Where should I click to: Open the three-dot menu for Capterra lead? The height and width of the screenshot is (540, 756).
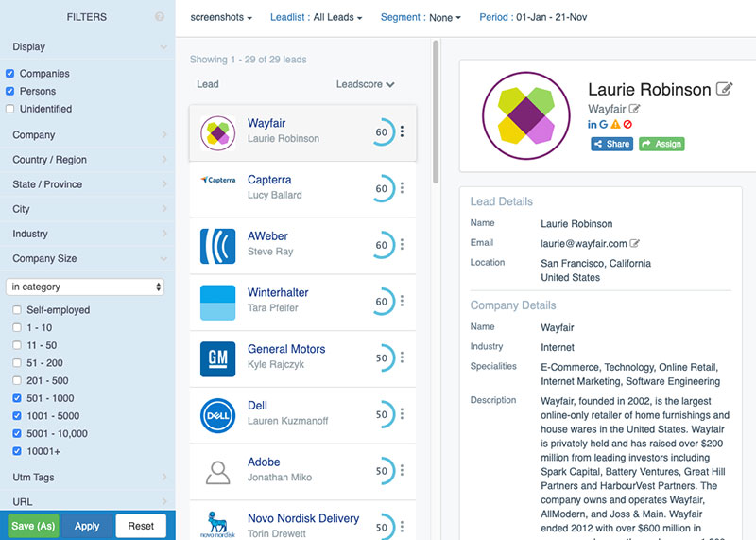coord(403,188)
